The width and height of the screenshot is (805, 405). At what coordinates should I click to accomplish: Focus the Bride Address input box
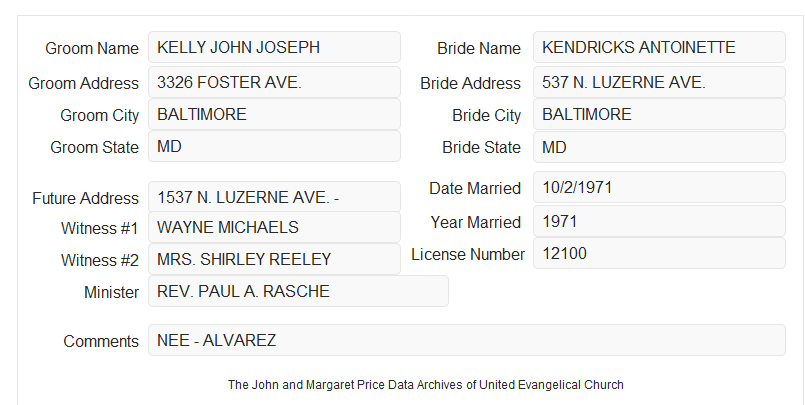659,82
